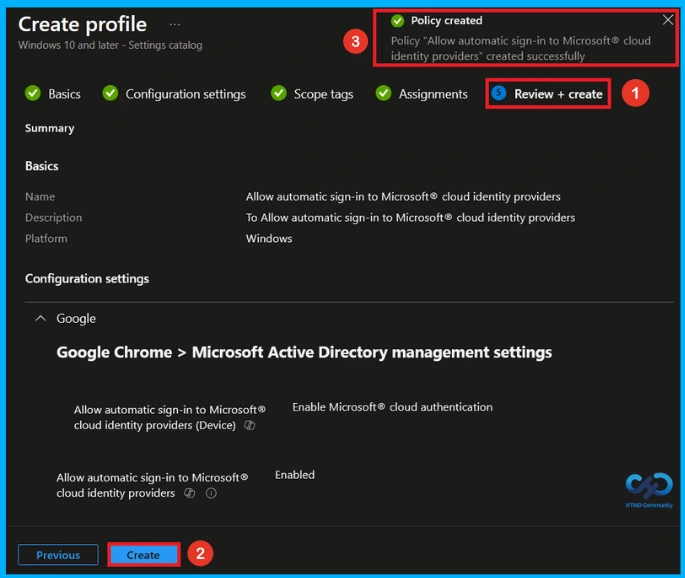The width and height of the screenshot is (685, 578).
Task: Collapse the Google settings section
Action: coord(40,318)
